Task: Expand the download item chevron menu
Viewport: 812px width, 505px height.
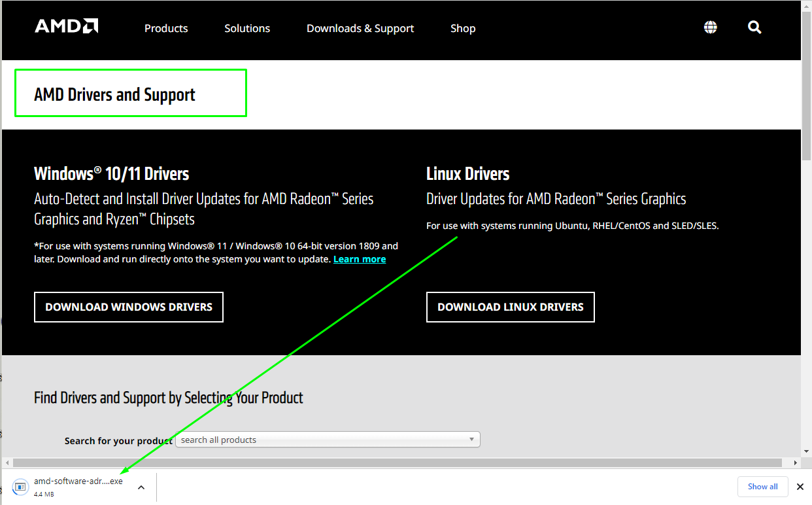Action: pos(141,487)
